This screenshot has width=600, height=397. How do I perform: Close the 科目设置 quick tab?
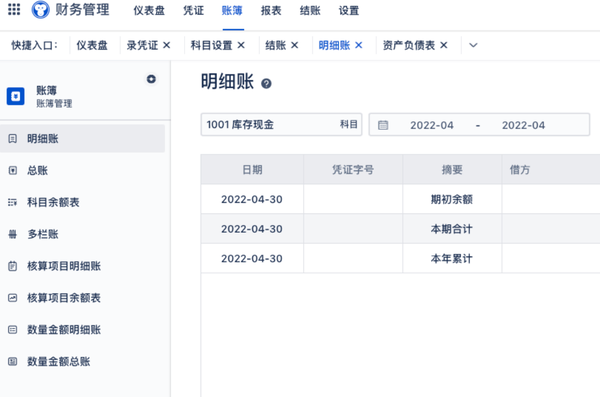click(x=241, y=45)
